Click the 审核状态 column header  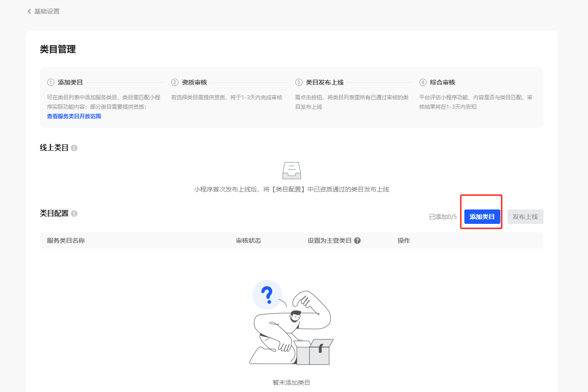point(248,241)
